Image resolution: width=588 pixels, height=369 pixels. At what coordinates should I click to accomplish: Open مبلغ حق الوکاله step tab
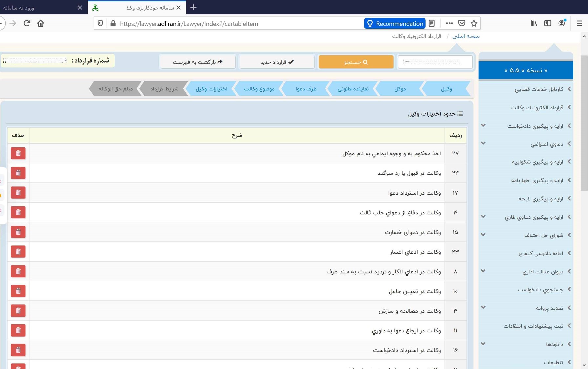(115, 89)
